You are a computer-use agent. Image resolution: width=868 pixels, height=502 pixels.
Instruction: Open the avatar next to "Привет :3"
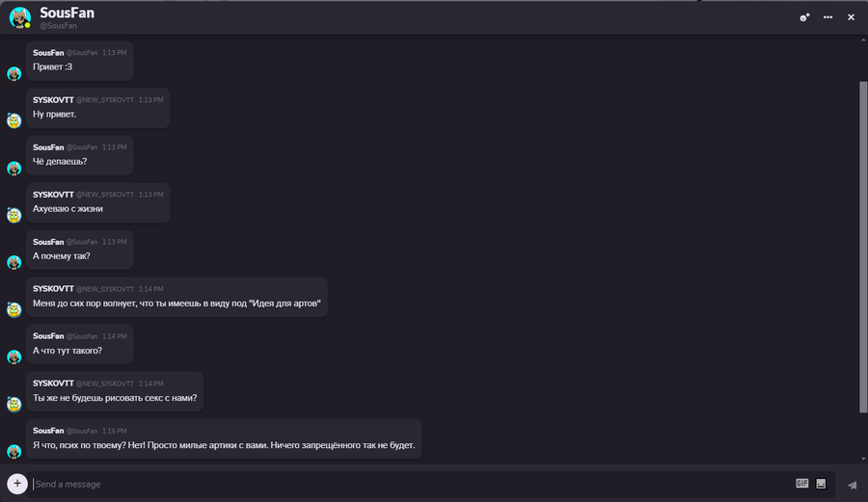[x=14, y=74]
